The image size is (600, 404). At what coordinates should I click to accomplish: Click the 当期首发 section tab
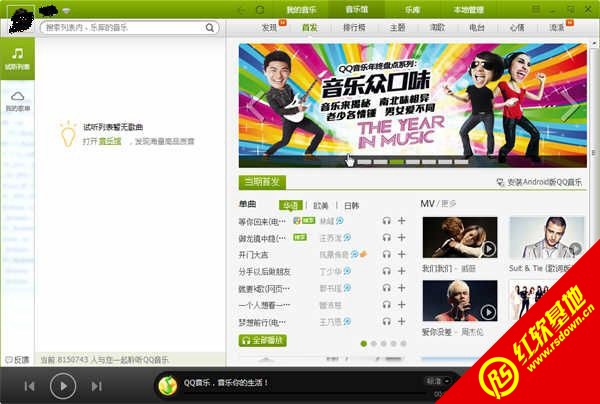pos(262,182)
